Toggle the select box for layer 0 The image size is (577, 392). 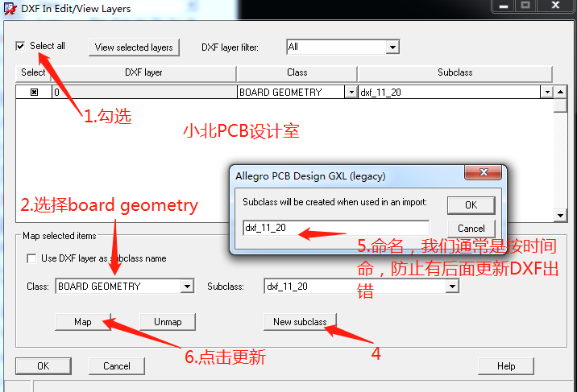coord(34,92)
